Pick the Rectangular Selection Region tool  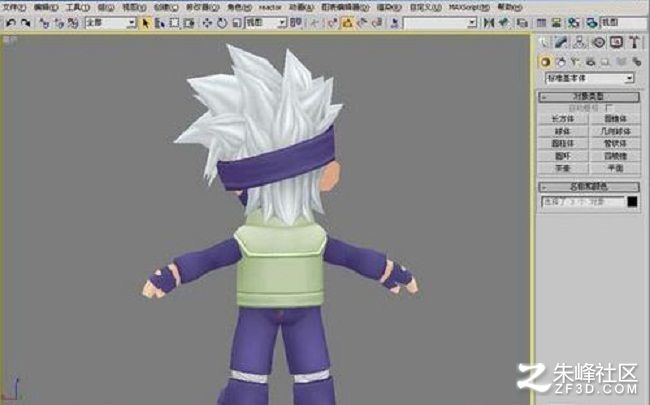tap(174, 23)
